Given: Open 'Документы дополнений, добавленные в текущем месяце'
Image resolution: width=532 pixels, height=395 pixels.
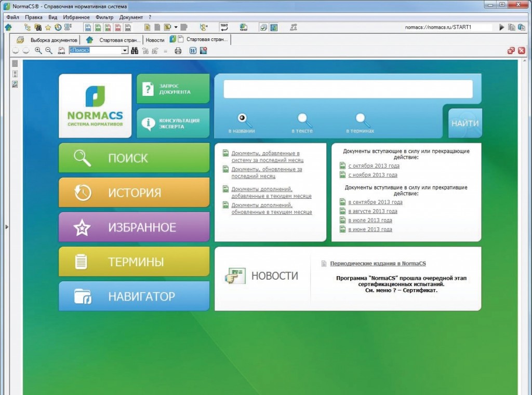Looking at the screenshot, I should (271, 193).
